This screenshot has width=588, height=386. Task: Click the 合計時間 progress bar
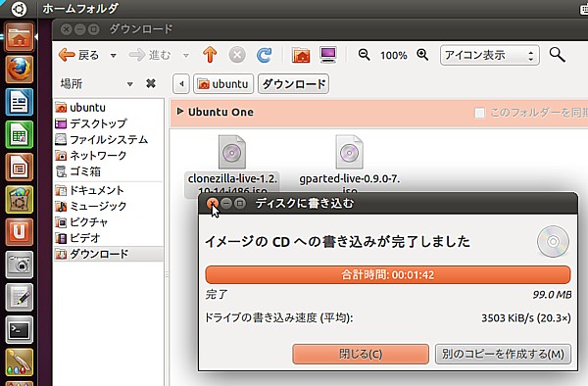[388, 274]
